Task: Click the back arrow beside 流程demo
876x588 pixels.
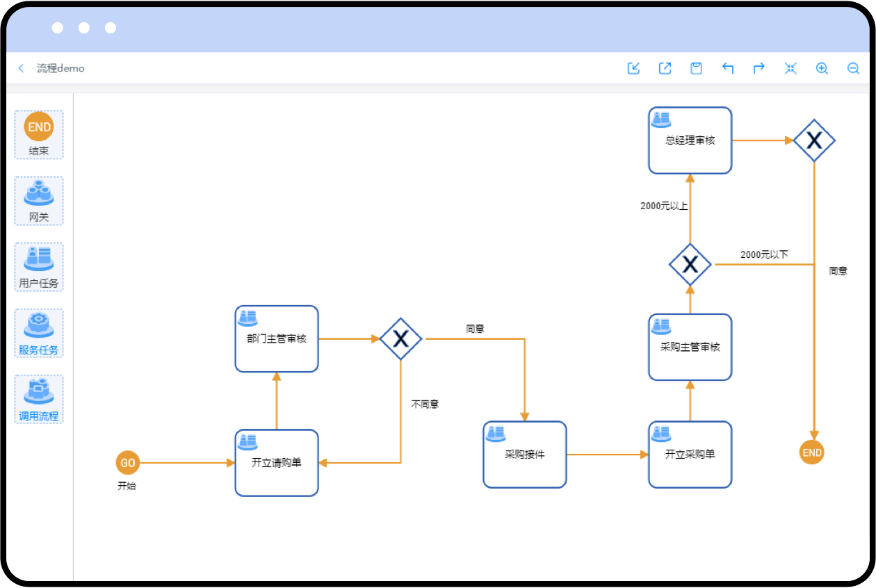Action: click(x=21, y=68)
